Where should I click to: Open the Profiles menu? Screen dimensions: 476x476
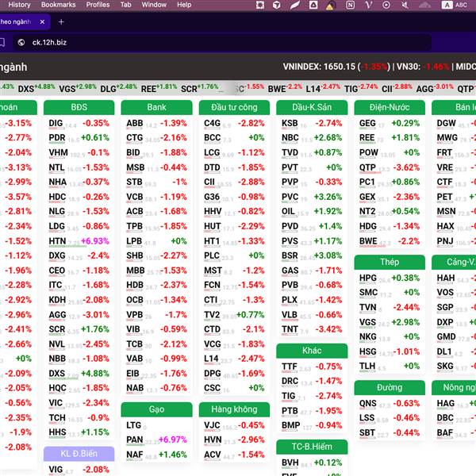(98, 5)
